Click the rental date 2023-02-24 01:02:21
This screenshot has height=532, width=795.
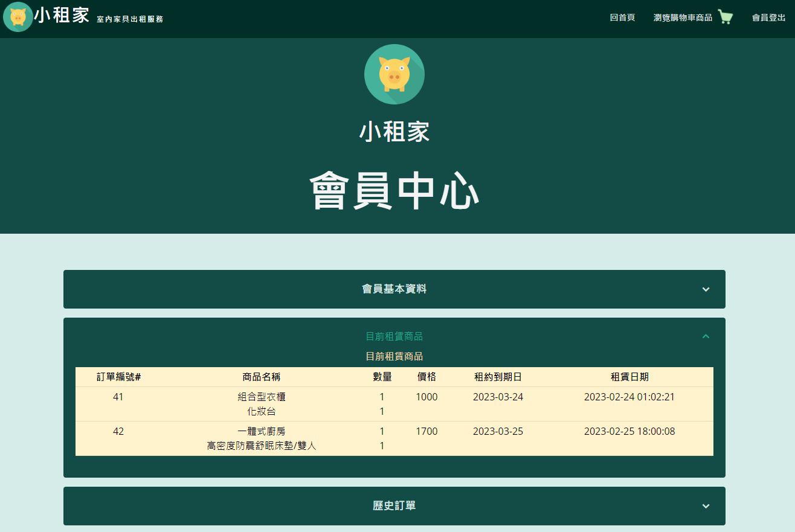coord(629,397)
